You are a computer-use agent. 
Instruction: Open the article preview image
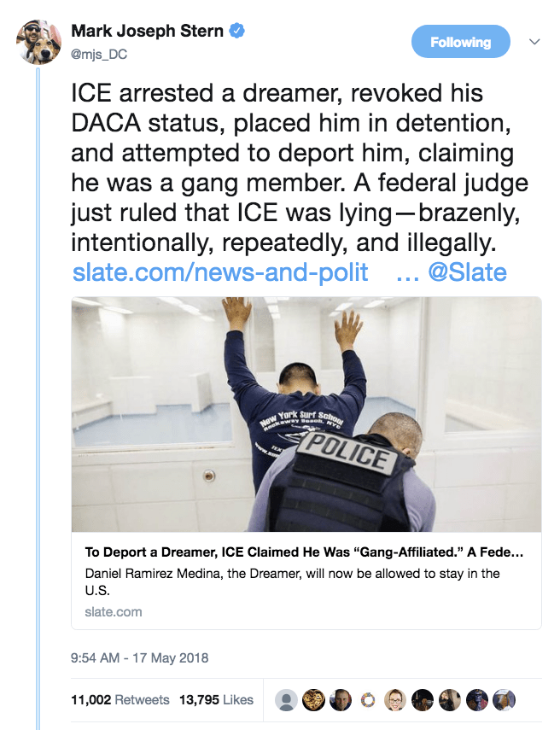click(x=306, y=414)
